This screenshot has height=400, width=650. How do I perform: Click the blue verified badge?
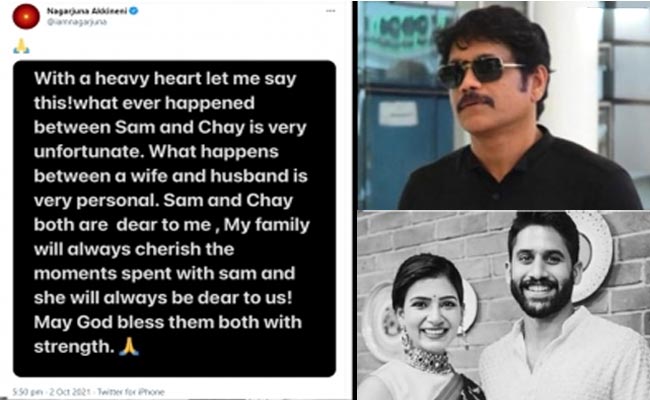click(133, 11)
